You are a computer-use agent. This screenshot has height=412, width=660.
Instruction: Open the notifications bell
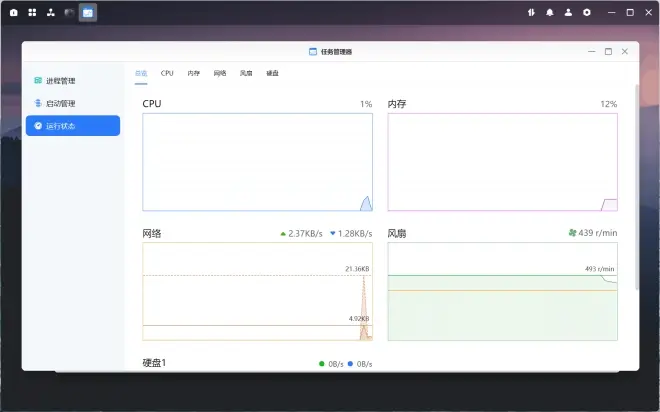click(x=550, y=13)
